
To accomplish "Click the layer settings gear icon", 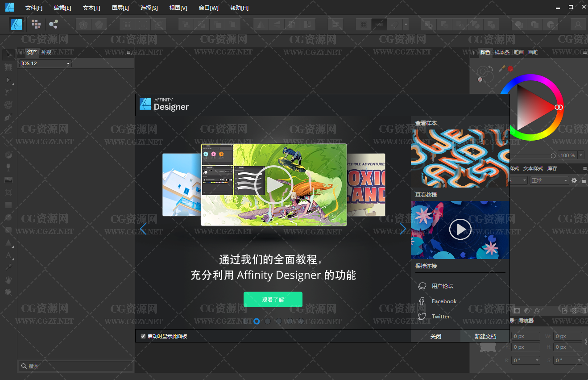I will coord(574,180).
